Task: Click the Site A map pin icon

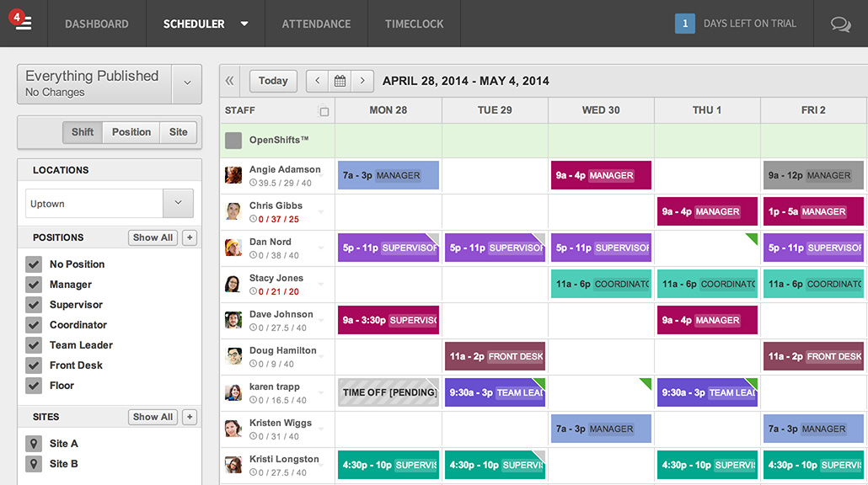Action: [x=34, y=444]
